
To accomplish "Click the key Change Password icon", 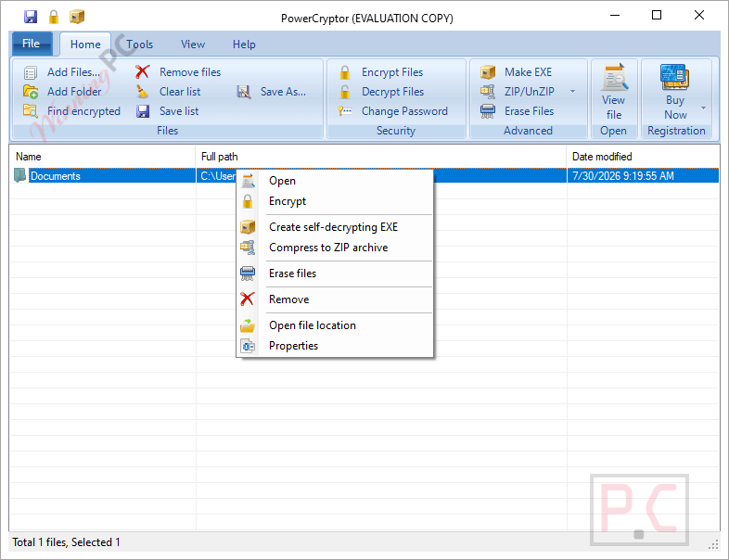I will 345,111.
